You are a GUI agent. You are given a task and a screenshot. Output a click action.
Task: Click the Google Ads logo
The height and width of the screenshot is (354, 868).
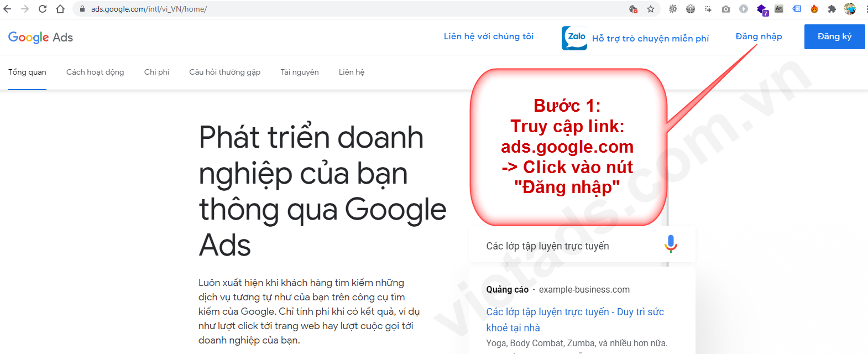40,38
